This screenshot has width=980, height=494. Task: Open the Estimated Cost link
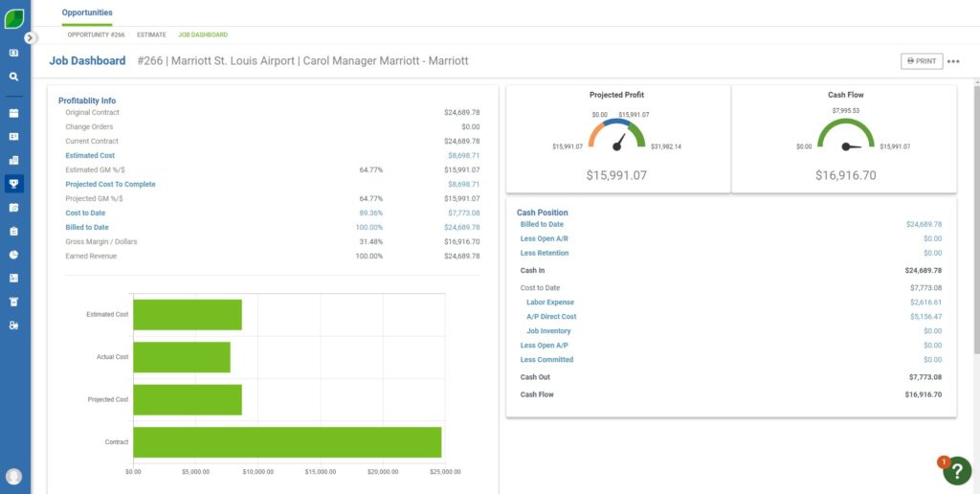90,155
